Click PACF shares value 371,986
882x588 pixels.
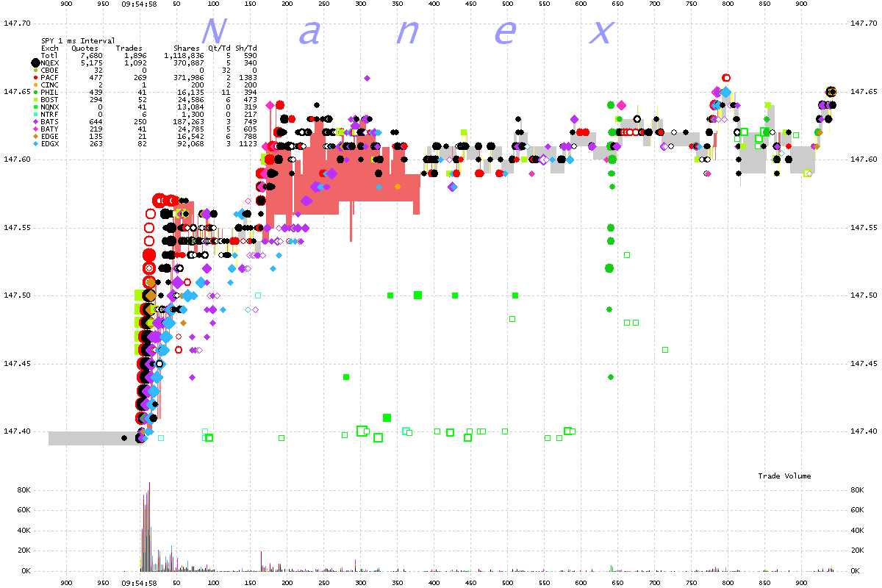coord(188,76)
